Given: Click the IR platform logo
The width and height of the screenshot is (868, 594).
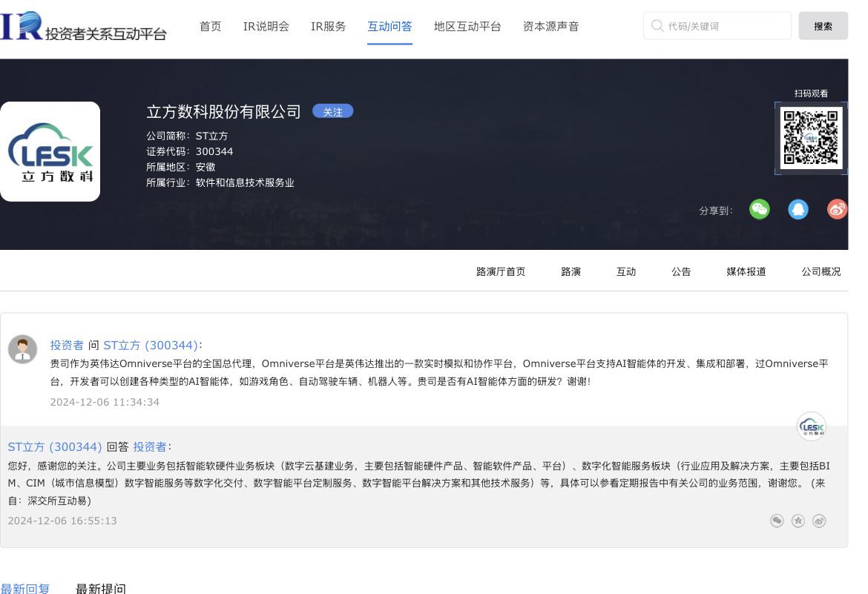Looking at the screenshot, I should pos(83,26).
